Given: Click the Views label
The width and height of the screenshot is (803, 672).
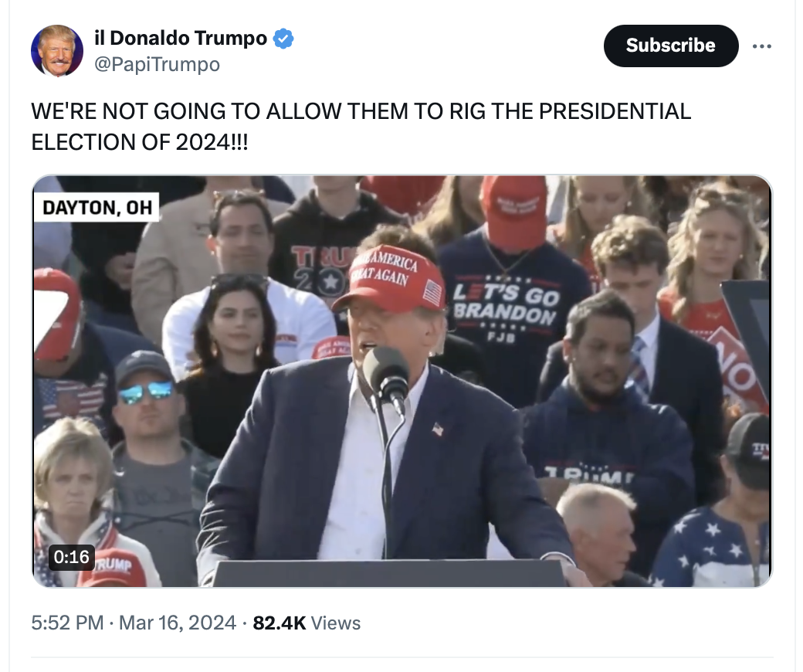Looking at the screenshot, I should tap(335, 623).
